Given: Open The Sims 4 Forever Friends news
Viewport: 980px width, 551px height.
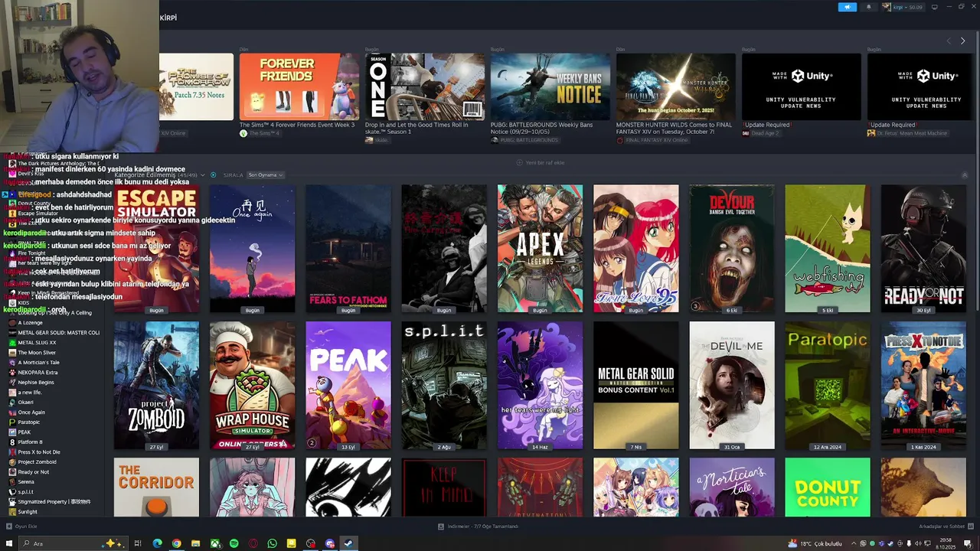Looking at the screenshot, I should (299, 86).
